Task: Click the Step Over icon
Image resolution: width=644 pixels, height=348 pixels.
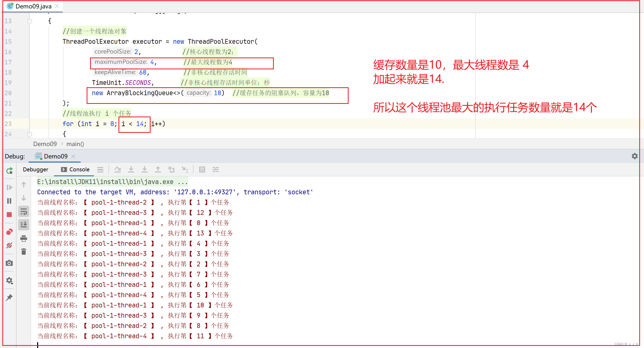Action: coord(118,170)
